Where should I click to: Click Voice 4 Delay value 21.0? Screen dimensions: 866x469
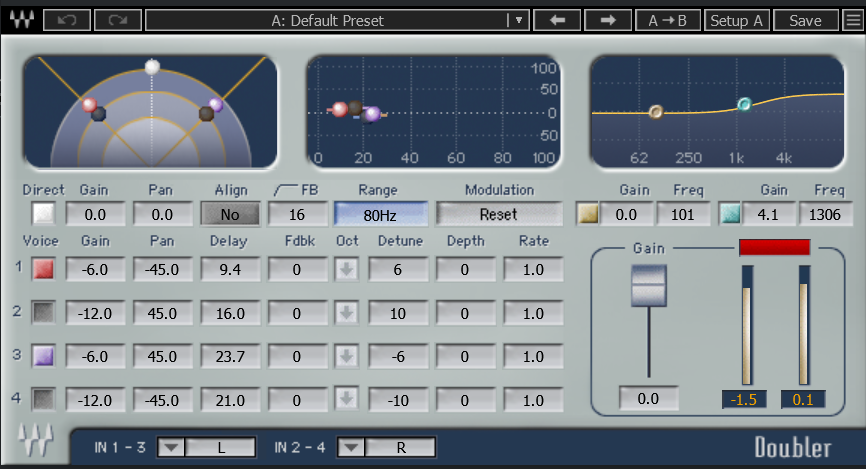pyautogui.click(x=230, y=400)
